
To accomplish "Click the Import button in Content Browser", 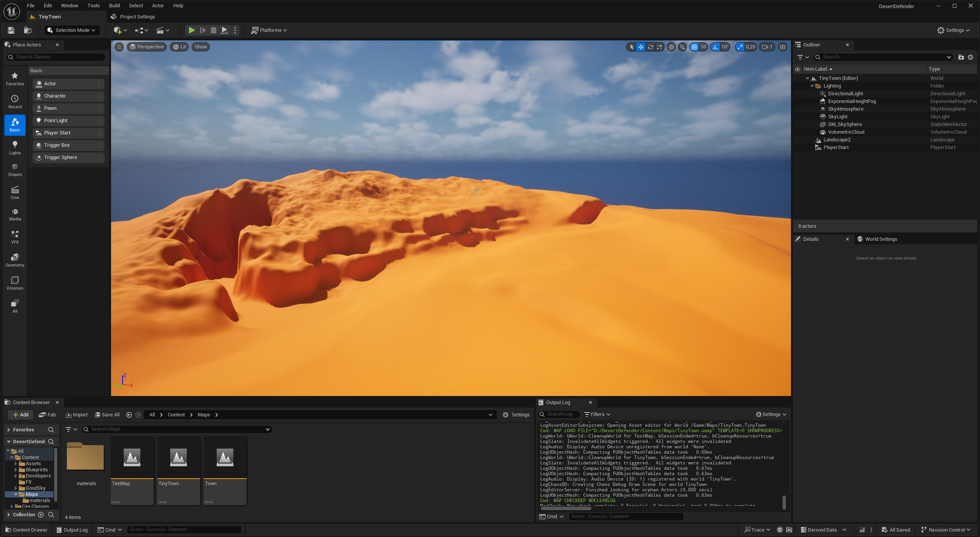I will pyautogui.click(x=77, y=414).
